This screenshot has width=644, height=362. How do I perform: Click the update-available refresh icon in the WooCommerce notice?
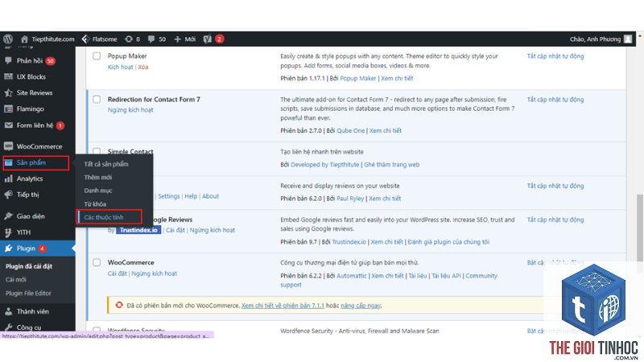coord(119,305)
